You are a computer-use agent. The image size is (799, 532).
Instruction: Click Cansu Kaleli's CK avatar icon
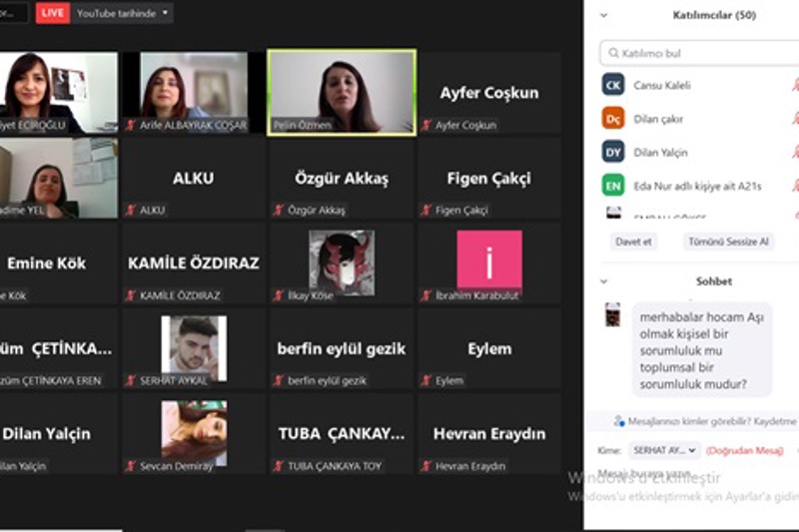point(613,86)
